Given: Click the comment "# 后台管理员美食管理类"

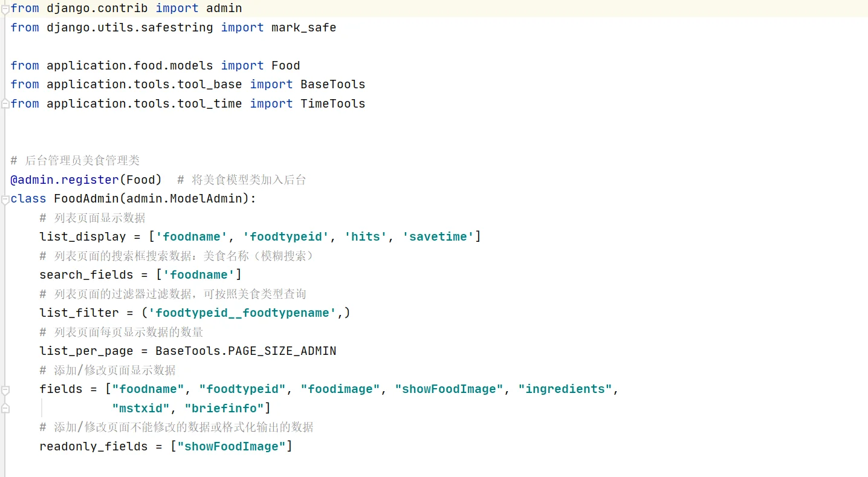Looking at the screenshot, I should click(x=75, y=160).
